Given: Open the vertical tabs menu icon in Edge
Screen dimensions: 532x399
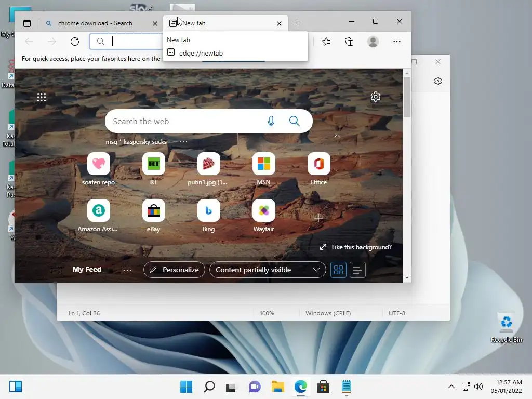Looking at the screenshot, I should click(x=27, y=23).
